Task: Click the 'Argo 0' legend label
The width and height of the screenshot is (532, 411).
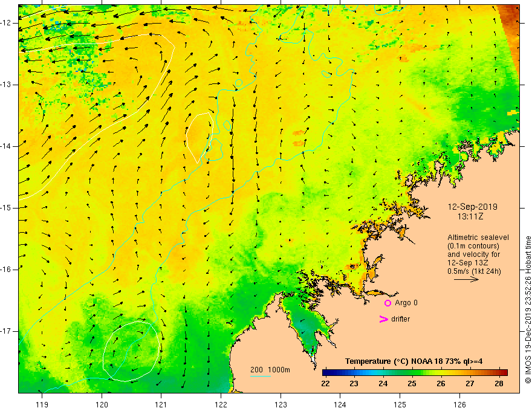Action: coord(406,303)
